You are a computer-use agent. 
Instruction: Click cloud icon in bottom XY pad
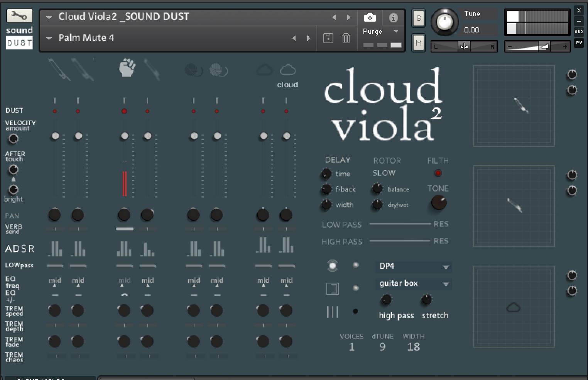tap(513, 307)
